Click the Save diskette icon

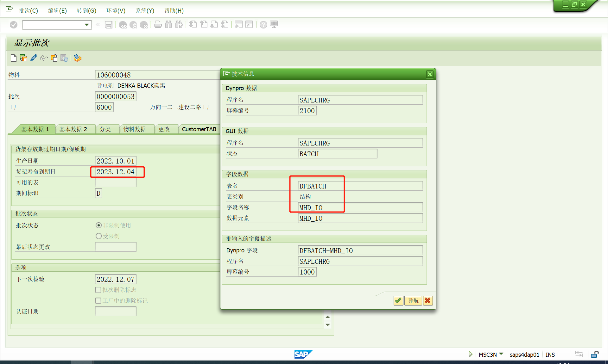[109, 25]
